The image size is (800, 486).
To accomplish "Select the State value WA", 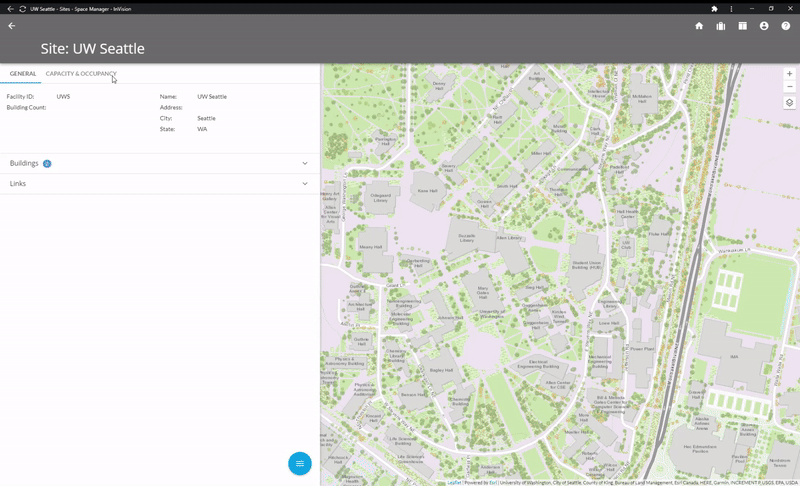I will tap(202, 129).
